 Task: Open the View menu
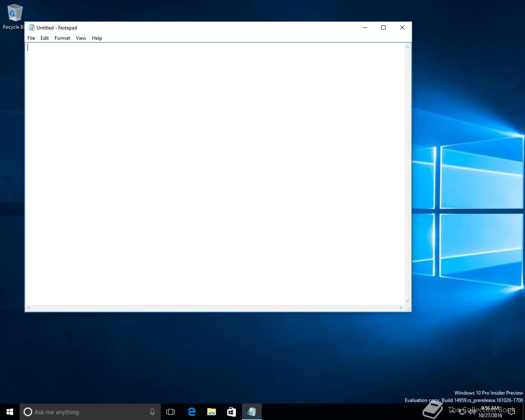pyautogui.click(x=81, y=38)
